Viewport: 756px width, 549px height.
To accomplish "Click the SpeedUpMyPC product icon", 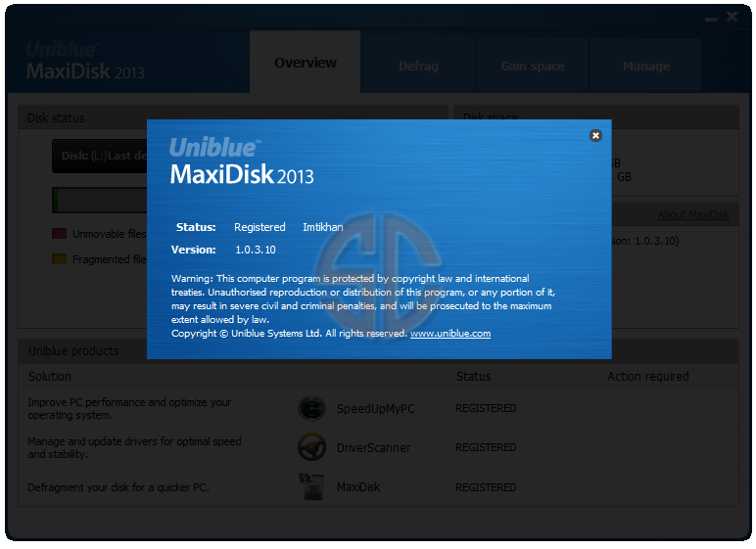I will tap(311, 408).
